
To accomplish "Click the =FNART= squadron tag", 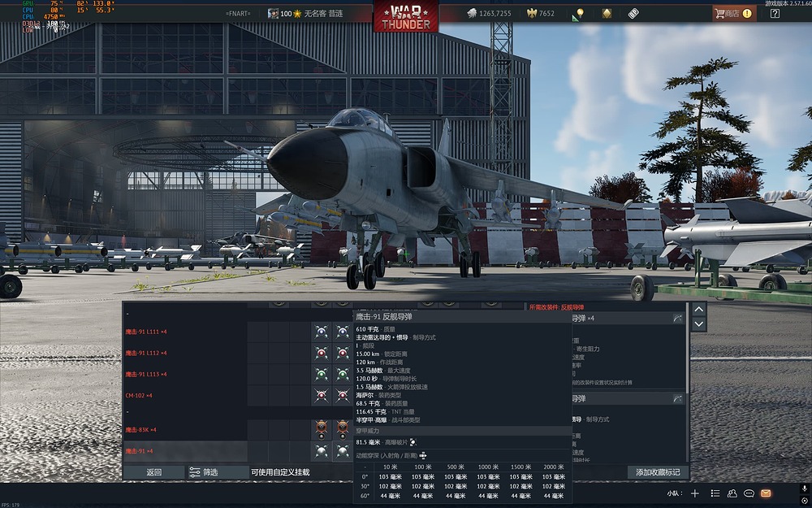I will 238,14.
